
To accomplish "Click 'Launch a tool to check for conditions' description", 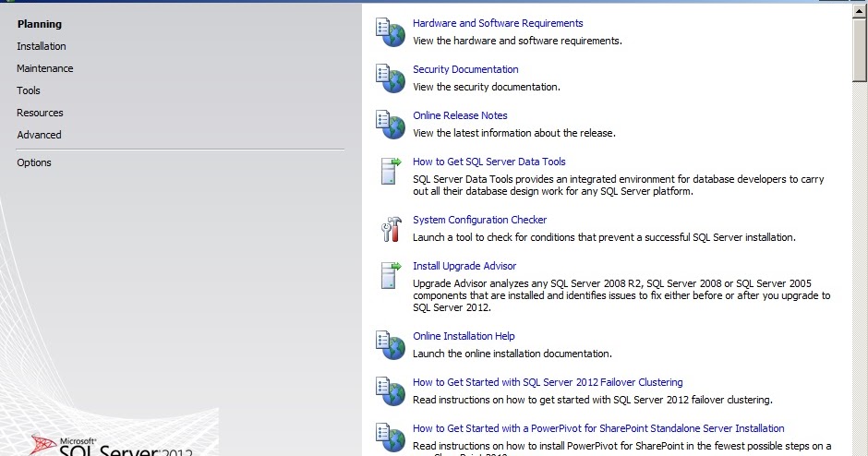I will coord(604,237).
